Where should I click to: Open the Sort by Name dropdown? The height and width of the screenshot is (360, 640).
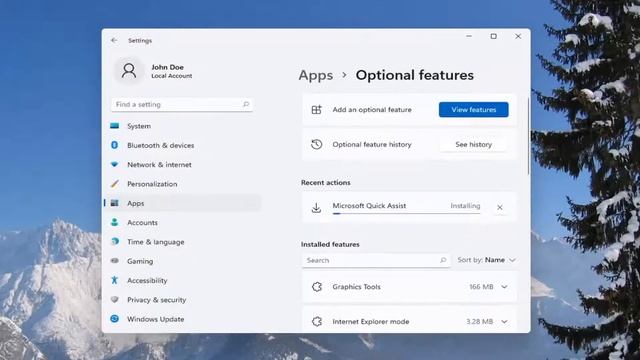[x=487, y=260]
